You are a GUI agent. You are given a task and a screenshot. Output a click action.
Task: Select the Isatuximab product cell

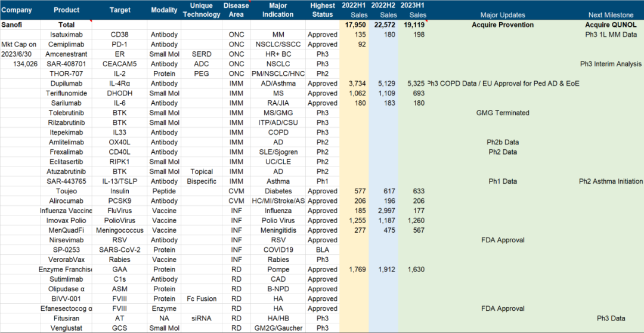click(x=66, y=35)
